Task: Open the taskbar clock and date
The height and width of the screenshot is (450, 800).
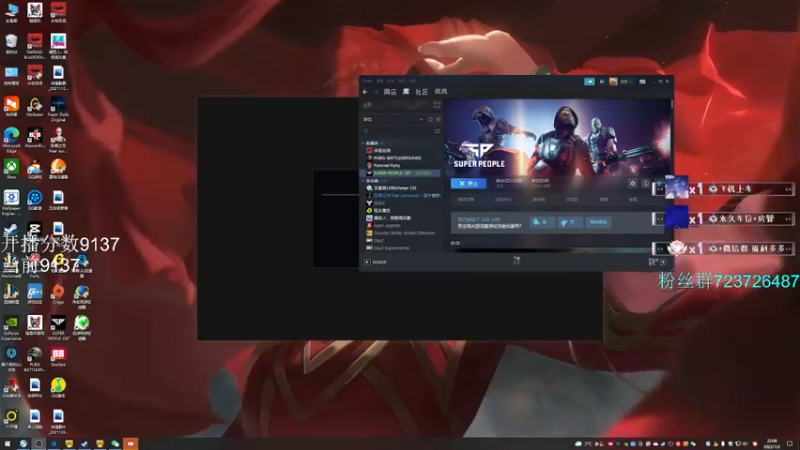Action: click(x=772, y=444)
